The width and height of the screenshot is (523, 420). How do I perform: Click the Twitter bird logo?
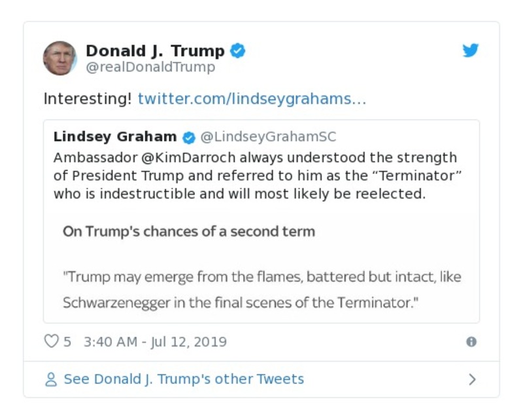pos(470,50)
